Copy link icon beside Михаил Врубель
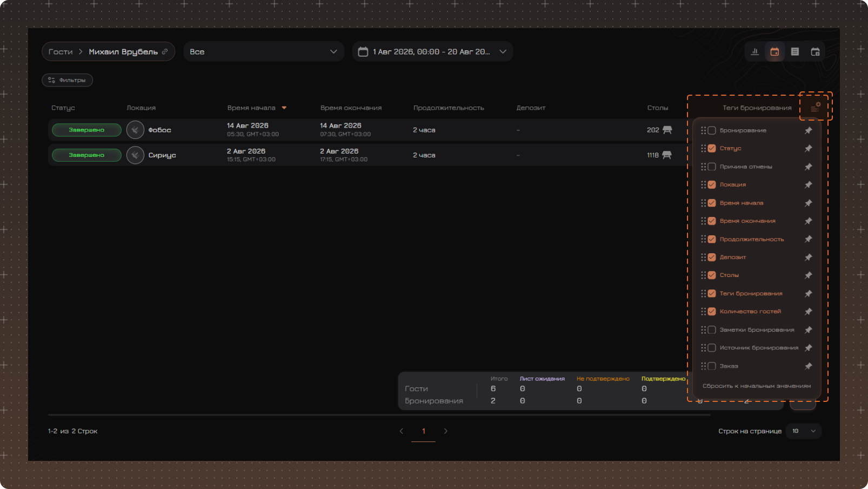Image resolution: width=868 pixels, height=489 pixels. pos(165,52)
